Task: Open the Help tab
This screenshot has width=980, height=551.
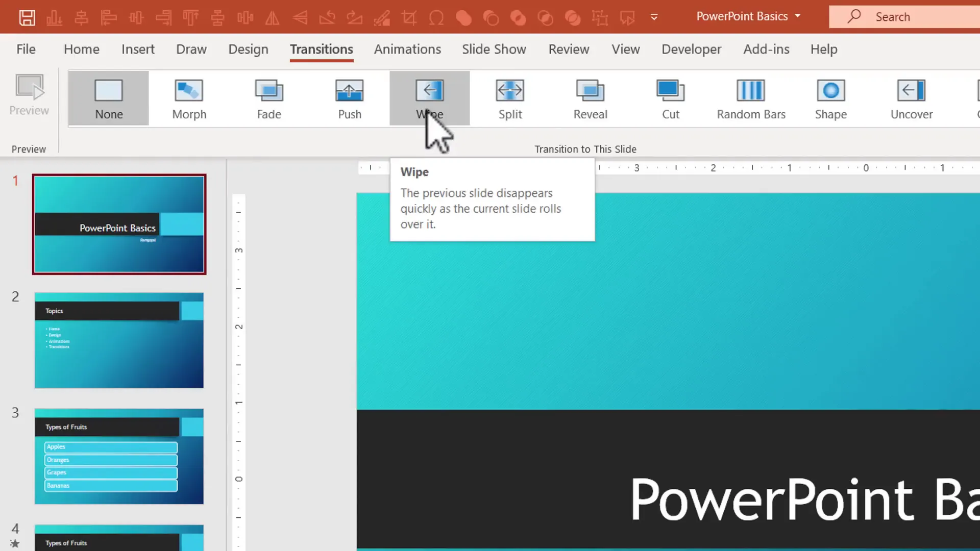Action: pos(824,49)
